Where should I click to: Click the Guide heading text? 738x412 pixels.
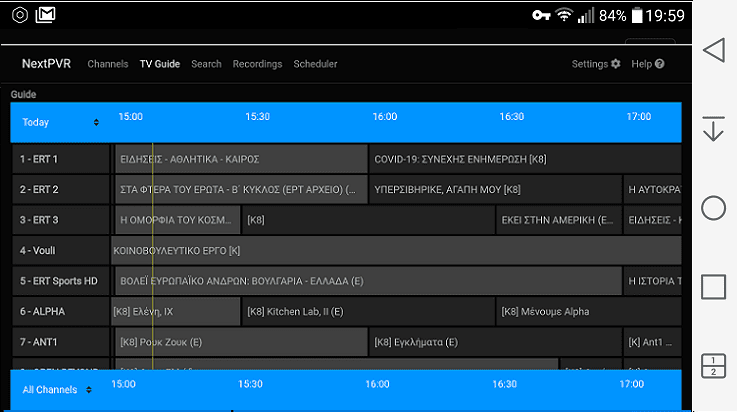click(24, 94)
